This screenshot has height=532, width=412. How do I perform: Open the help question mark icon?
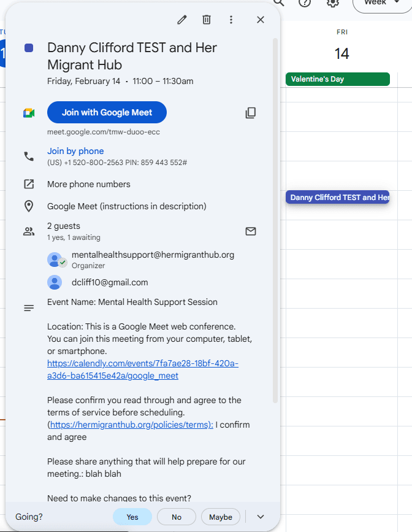(x=305, y=2)
